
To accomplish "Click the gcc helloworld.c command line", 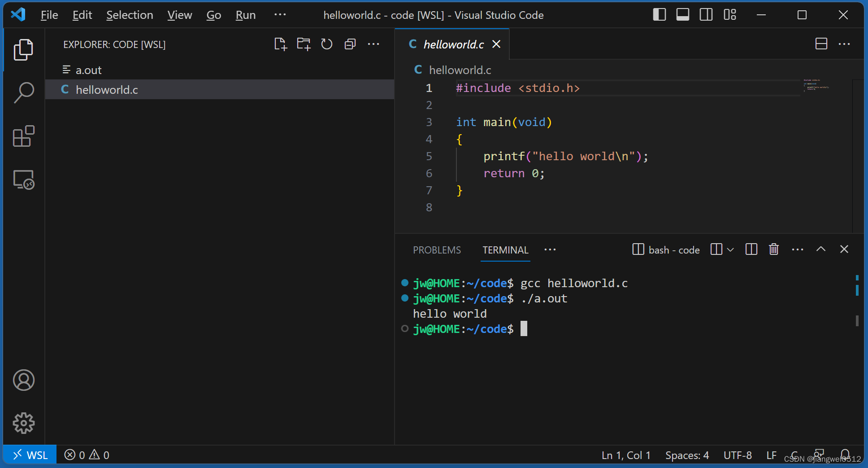I will (x=574, y=283).
